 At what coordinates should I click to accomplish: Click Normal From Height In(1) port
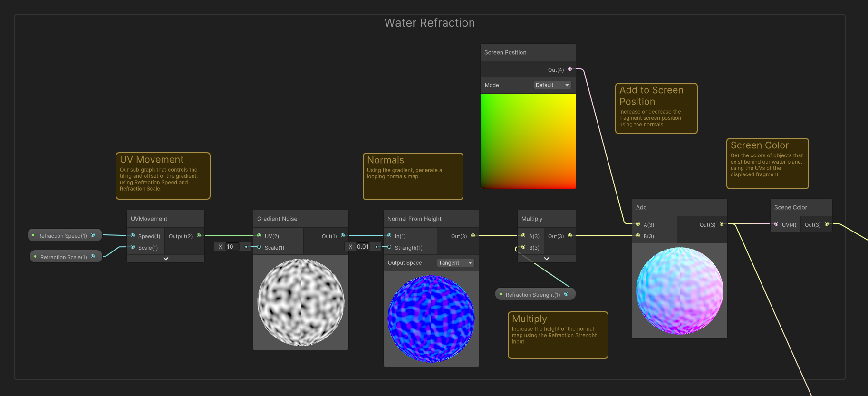point(389,236)
